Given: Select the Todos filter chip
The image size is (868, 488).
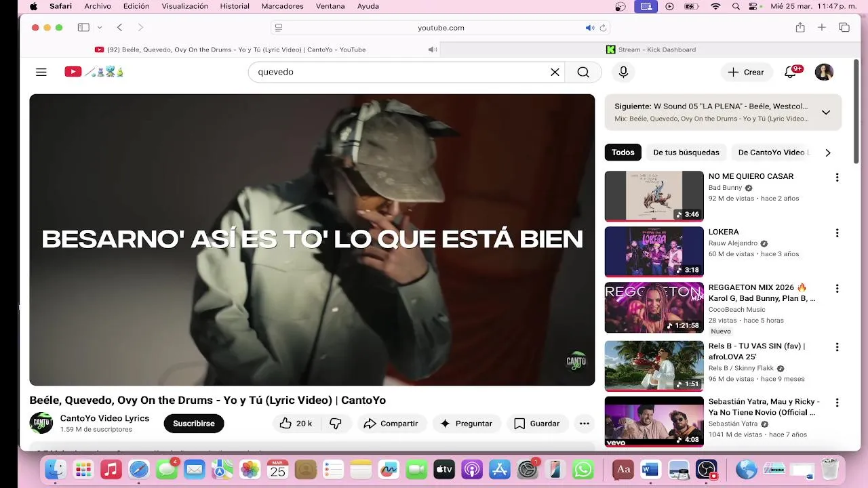Looking at the screenshot, I should point(623,152).
